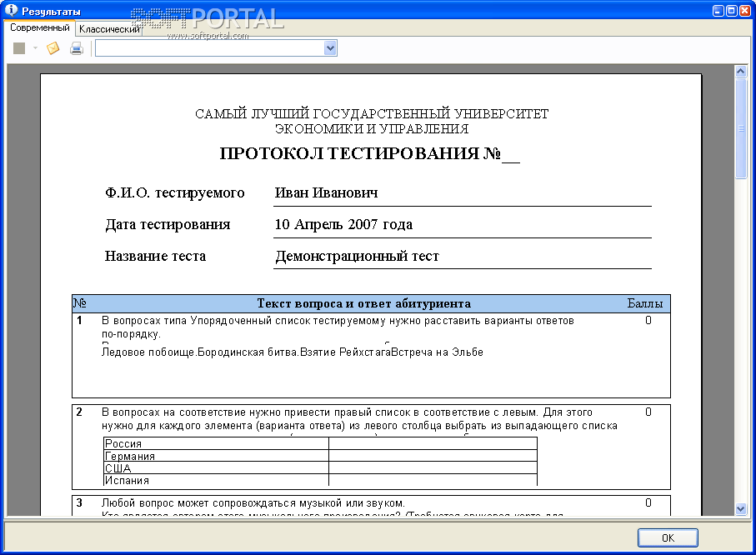The width and height of the screenshot is (756, 555).
Task: Click the 'США' table cell
Action: click(217, 468)
